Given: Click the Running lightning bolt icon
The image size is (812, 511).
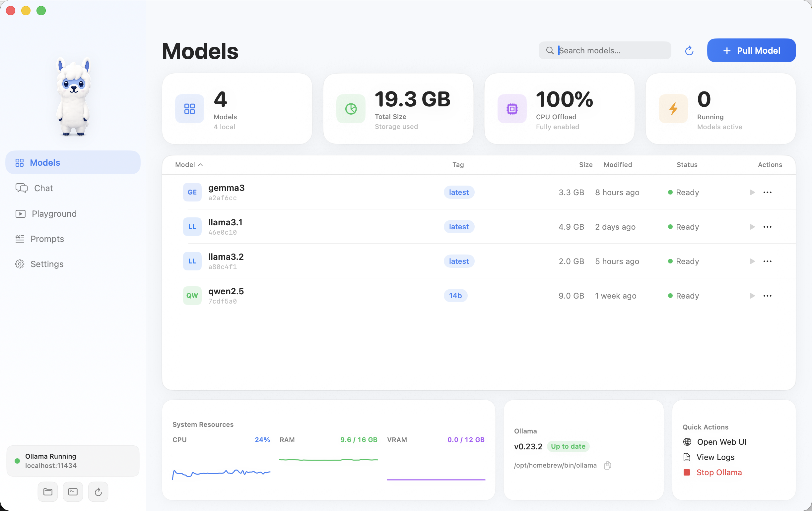Looking at the screenshot, I should (673, 109).
